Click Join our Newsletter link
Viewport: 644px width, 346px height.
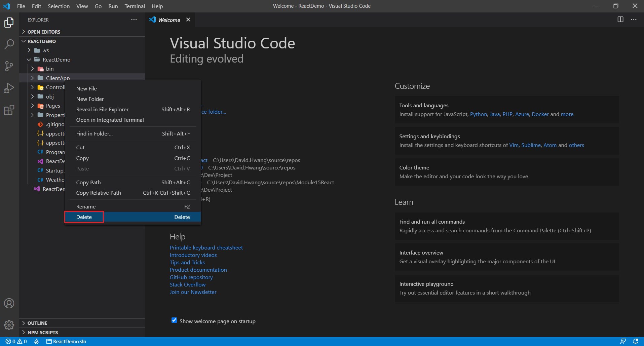pyautogui.click(x=193, y=292)
